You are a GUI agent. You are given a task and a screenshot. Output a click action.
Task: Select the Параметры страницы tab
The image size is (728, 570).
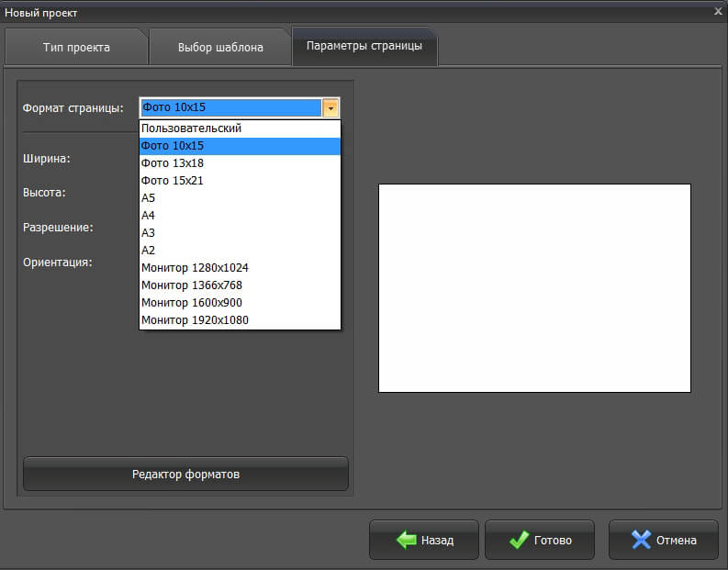364,46
